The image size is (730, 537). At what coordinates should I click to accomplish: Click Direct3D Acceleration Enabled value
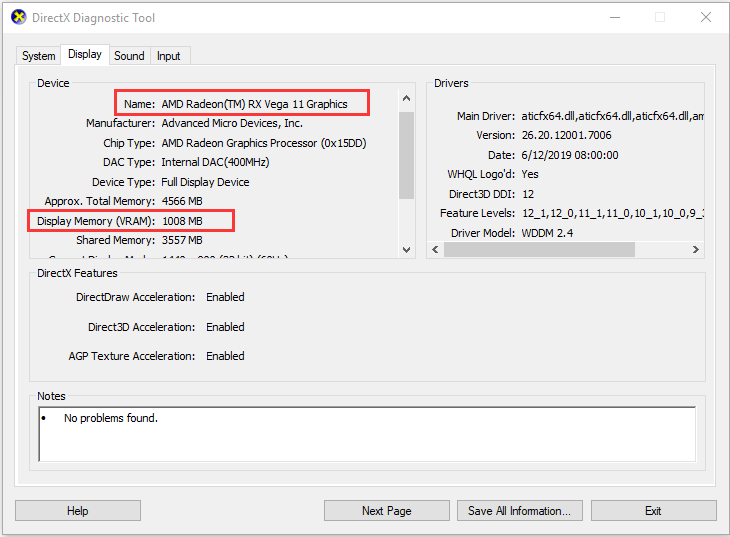225,327
